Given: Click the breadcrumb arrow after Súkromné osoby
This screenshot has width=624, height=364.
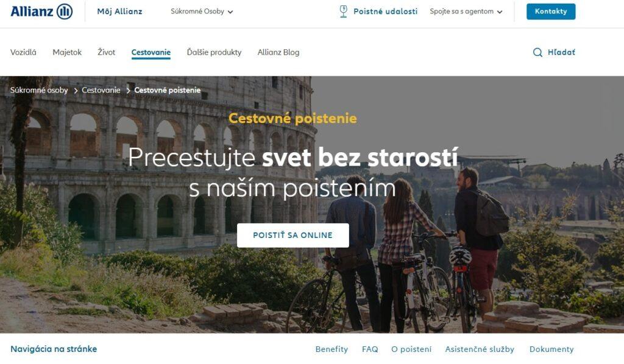Looking at the screenshot, I should tap(75, 91).
